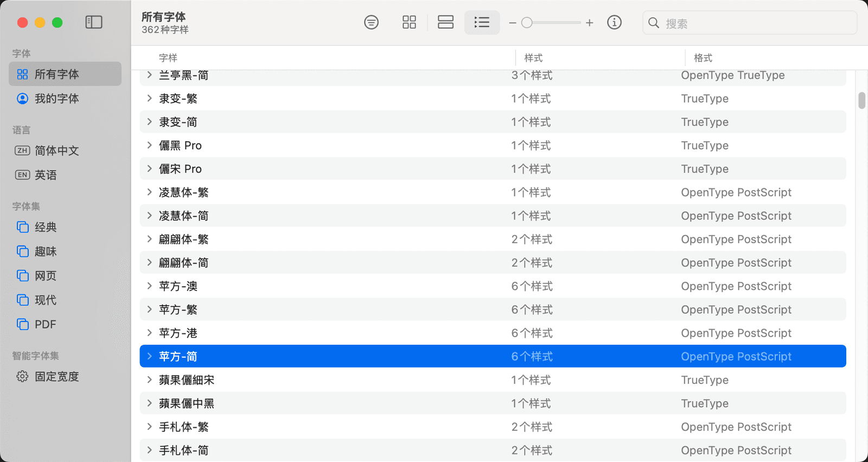The width and height of the screenshot is (868, 462).
Task: Expand the 翩翩体-繁 font family
Action: tap(150, 239)
